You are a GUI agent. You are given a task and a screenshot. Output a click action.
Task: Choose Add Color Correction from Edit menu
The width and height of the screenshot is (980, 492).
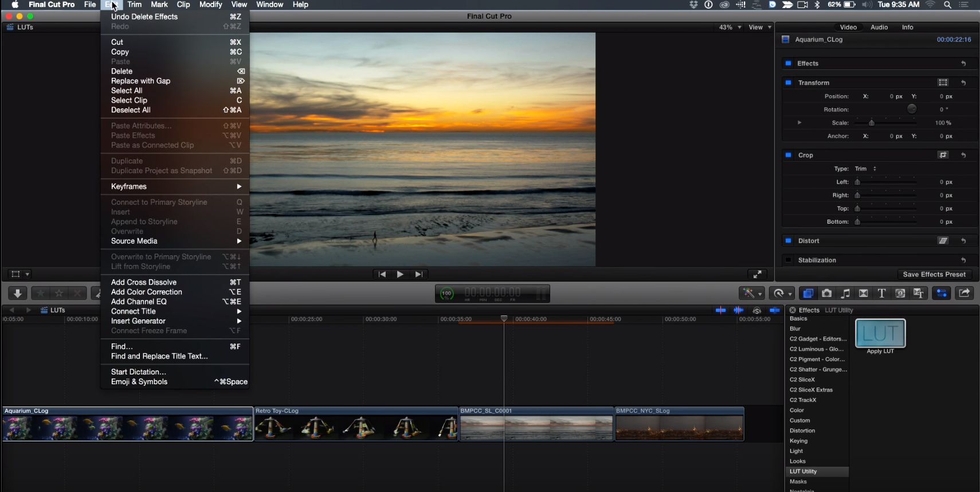[175, 292]
